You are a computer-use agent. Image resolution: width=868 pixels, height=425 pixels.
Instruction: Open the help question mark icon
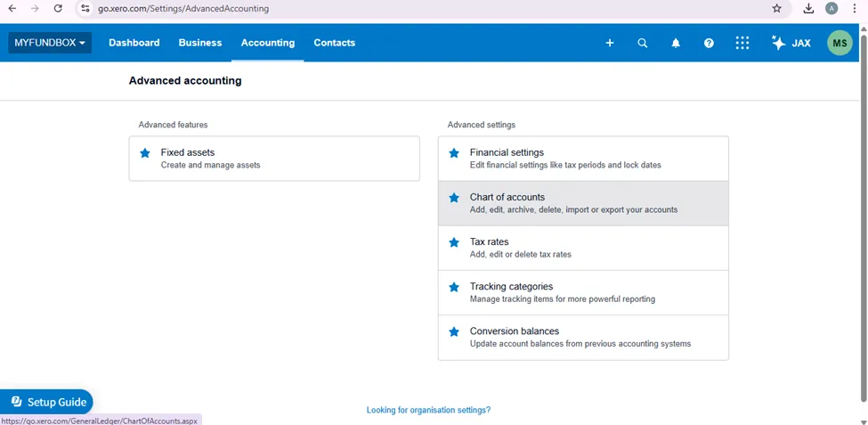click(x=709, y=43)
